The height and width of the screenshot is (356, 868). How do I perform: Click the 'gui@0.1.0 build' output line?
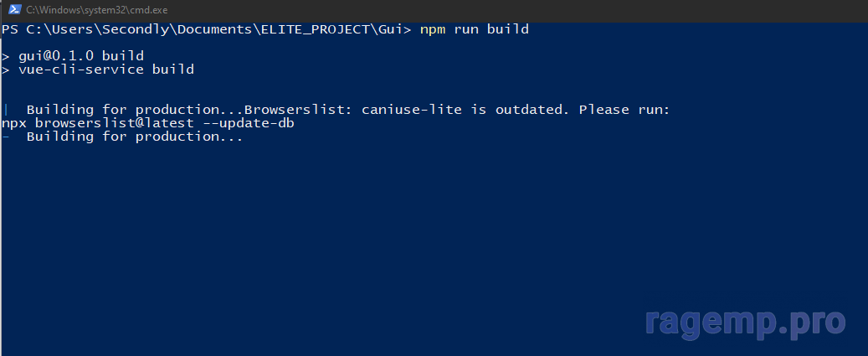click(81, 56)
